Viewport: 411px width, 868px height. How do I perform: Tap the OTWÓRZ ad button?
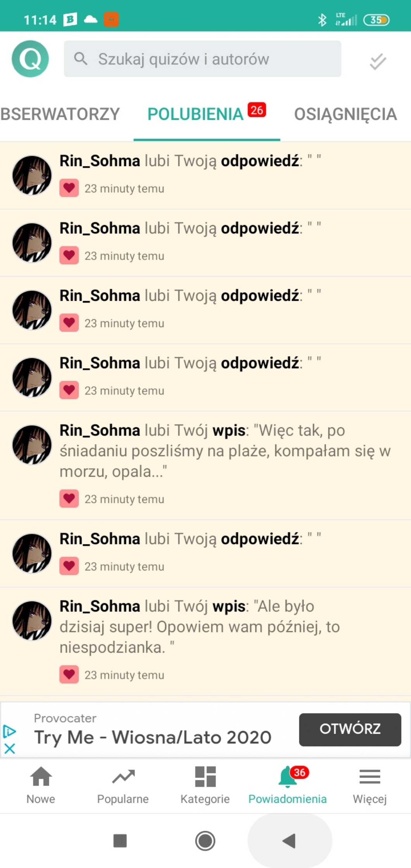(350, 729)
